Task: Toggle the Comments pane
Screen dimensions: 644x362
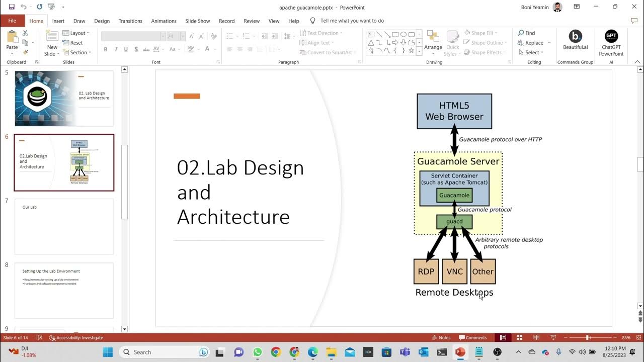Action: click(x=472, y=337)
